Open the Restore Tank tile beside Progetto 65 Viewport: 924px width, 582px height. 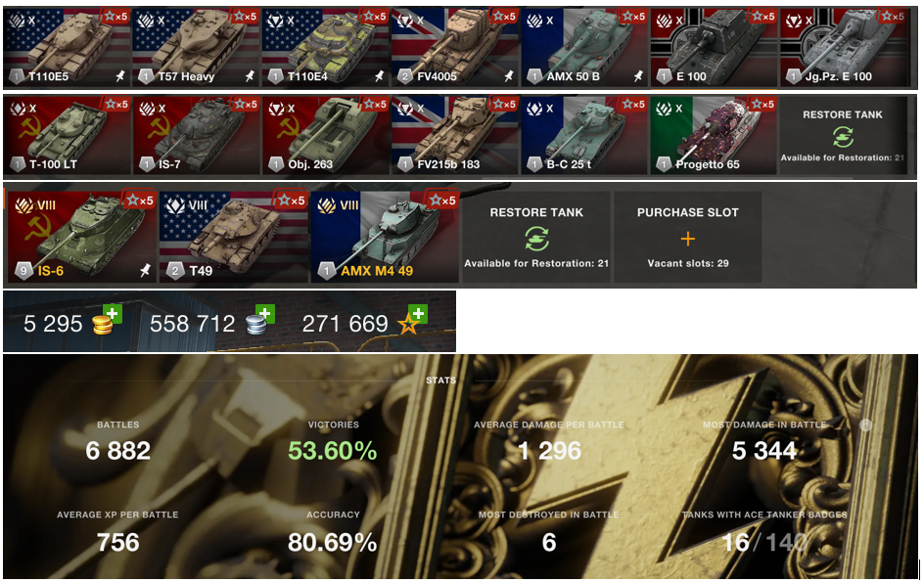pyautogui.click(x=843, y=136)
